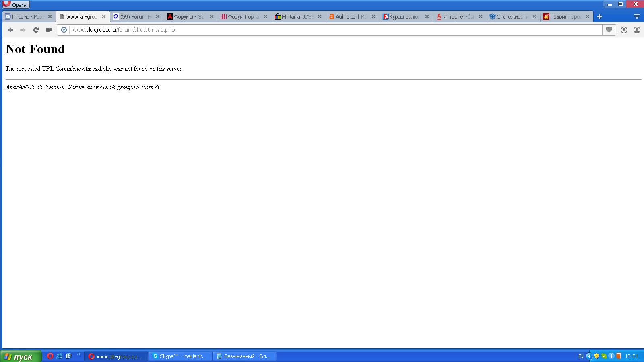Open the downloads arrow icon
The width and height of the screenshot is (644, 362).
(624, 30)
